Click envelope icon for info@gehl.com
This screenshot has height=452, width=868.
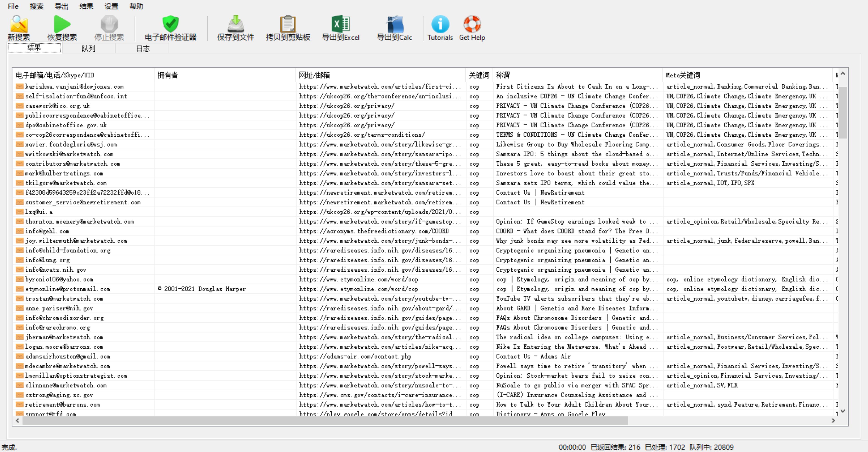[20, 231]
